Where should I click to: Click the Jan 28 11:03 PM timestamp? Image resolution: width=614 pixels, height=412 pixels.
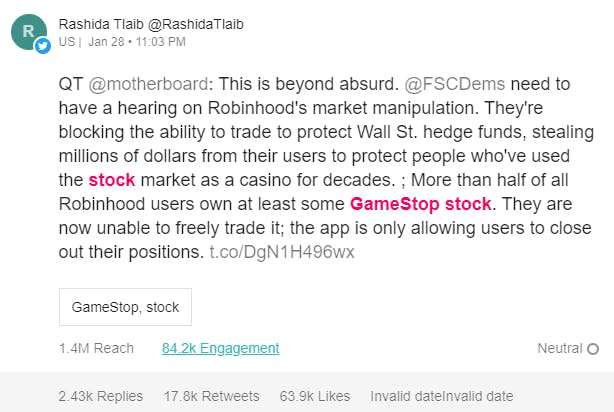137,42
